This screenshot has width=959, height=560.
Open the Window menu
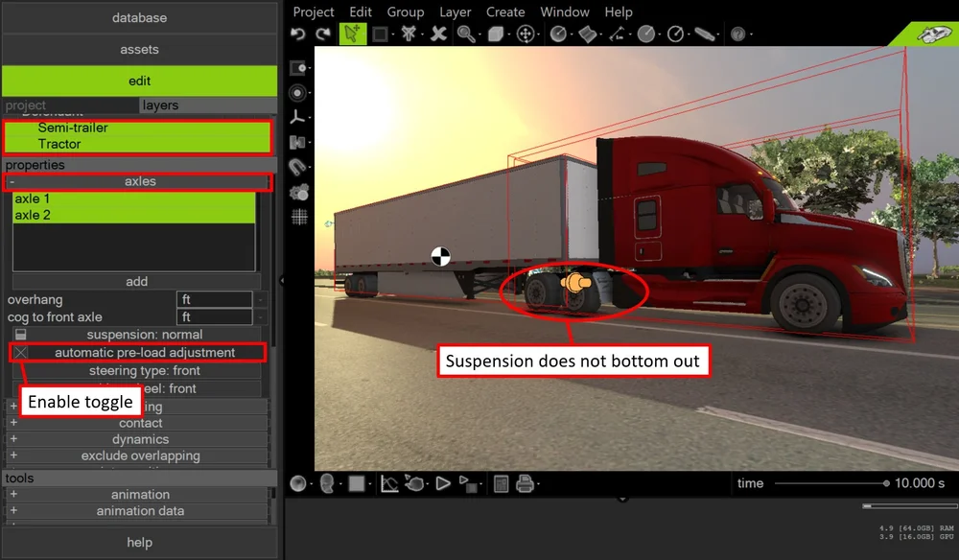[x=565, y=12]
